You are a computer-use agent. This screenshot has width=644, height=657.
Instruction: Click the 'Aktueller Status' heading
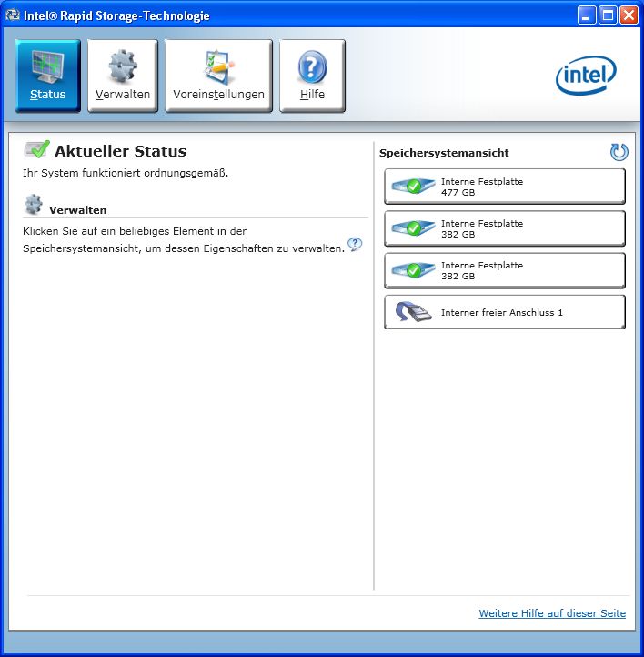tap(121, 151)
